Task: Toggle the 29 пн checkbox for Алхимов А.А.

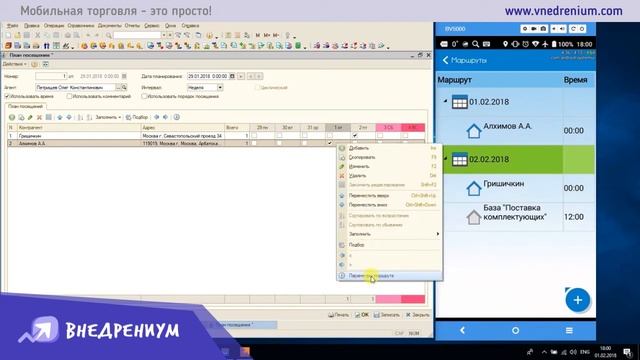Action: click(254, 143)
